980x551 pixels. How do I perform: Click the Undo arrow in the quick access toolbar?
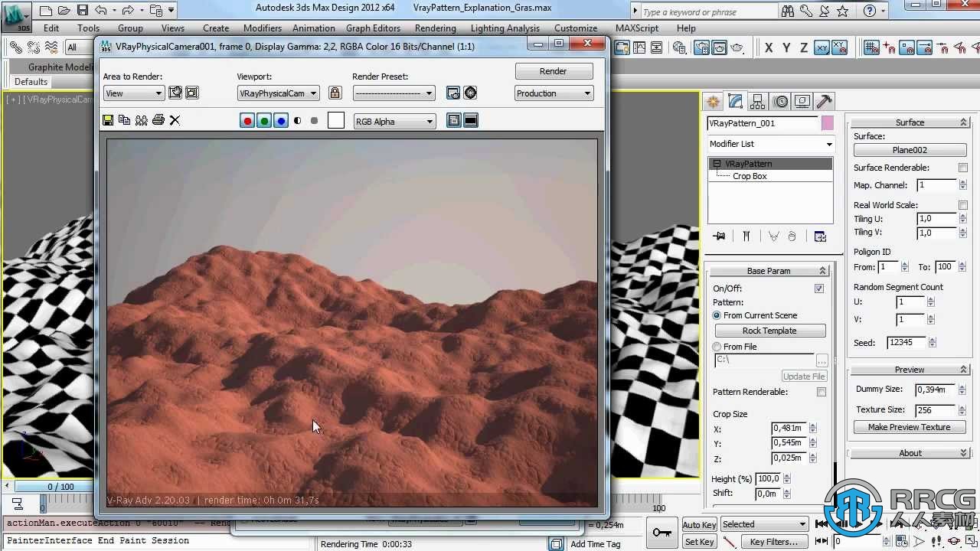100,10
